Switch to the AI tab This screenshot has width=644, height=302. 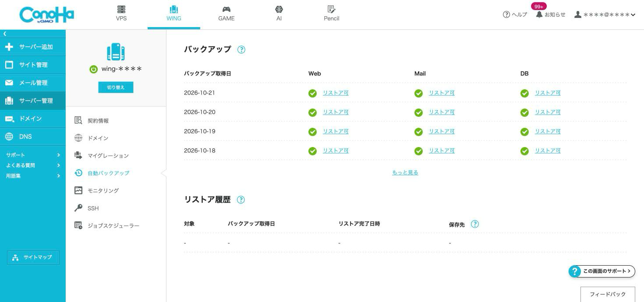[279, 14]
